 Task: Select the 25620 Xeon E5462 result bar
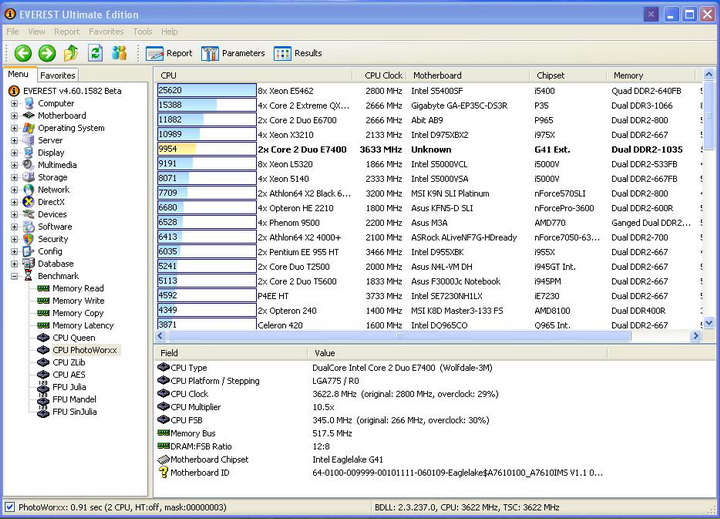(207, 90)
